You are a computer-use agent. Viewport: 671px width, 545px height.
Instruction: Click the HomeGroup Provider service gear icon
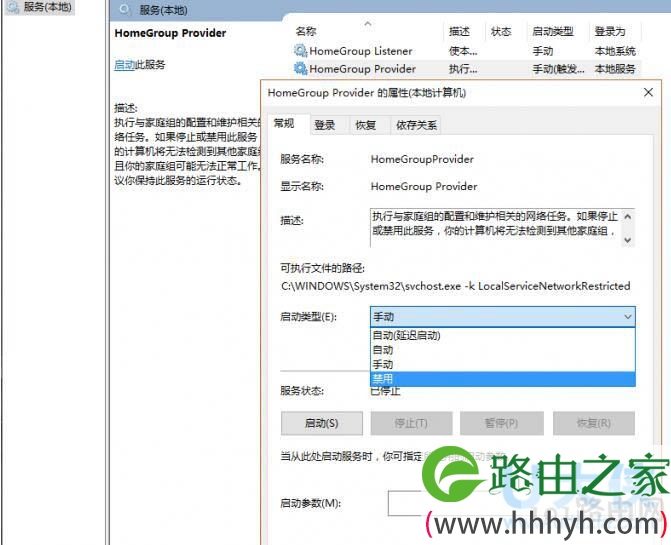click(x=300, y=68)
